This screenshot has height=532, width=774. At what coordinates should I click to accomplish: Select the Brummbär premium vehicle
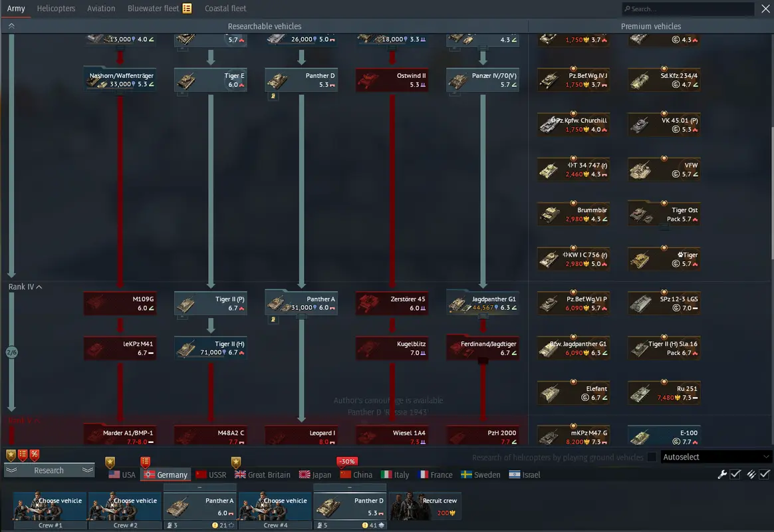(x=573, y=214)
